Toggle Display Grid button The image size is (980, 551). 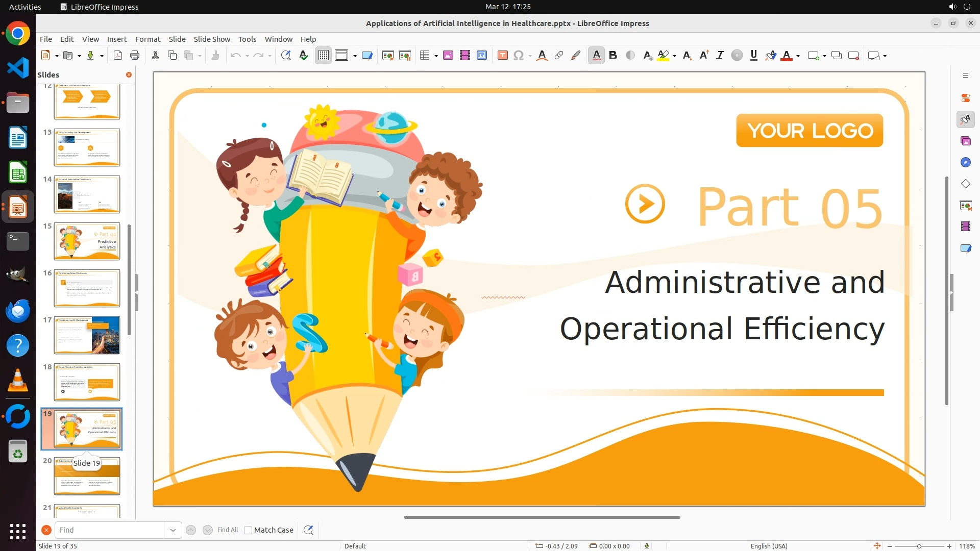324,56
